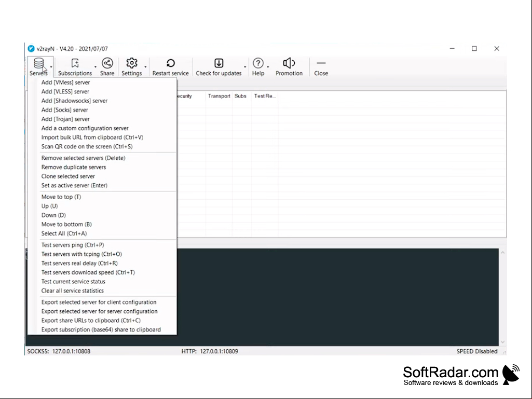The height and width of the screenshot is (399, 532).
Task: Click HTTP 127.0.0.1:10809 status text
Action: click(210, 351)
